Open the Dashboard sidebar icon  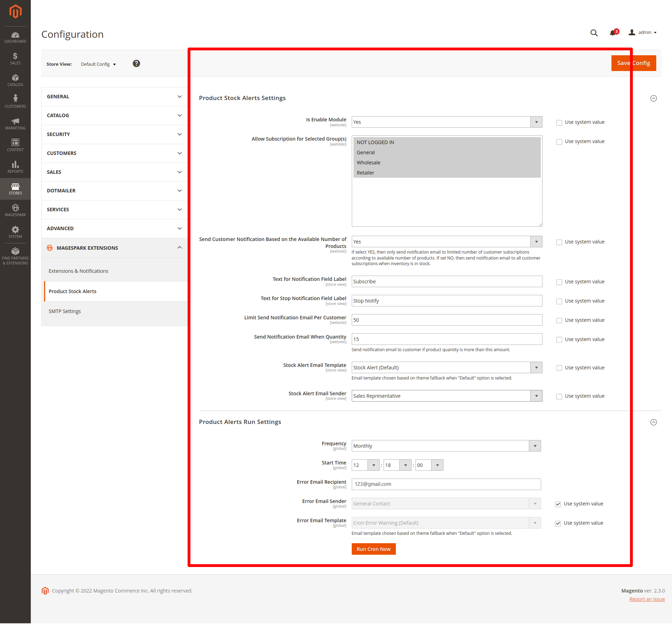15,37
